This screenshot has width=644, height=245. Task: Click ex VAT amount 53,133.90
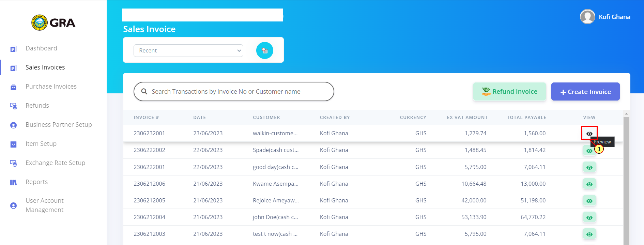pos(474,217)
